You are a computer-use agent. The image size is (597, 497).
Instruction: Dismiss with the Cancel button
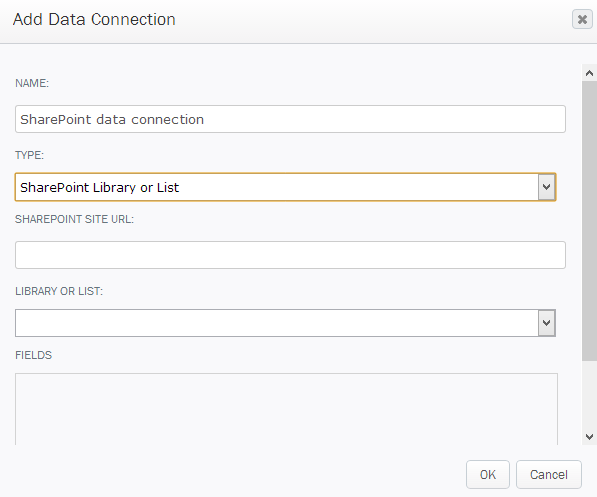click(549, 475)
